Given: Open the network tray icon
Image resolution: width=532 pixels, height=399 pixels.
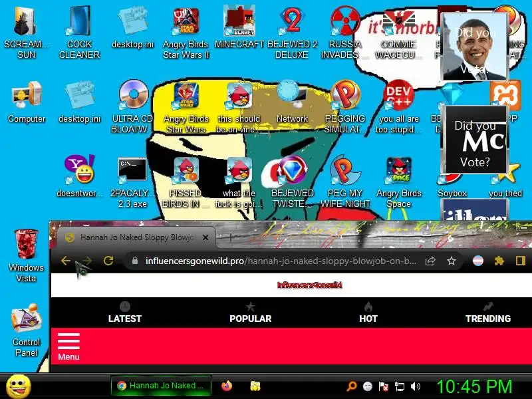Looking at the screenshot, I should point(400,386).
